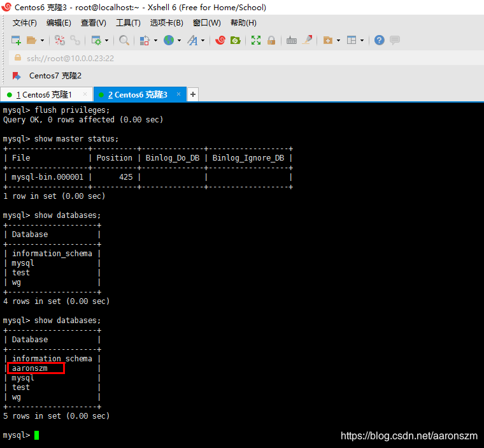
Task: Click the Color Scheme icon
Action: point(145,40)
